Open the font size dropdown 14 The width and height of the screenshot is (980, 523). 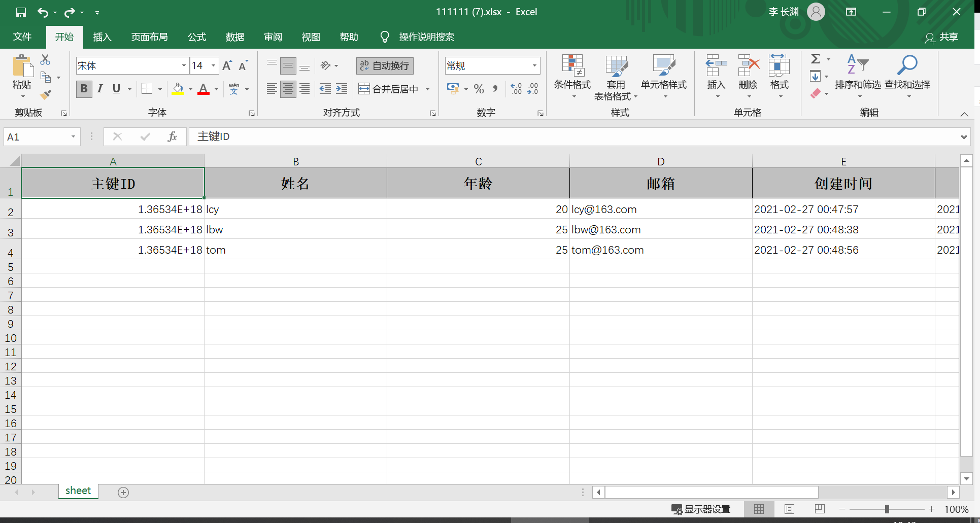214,66
